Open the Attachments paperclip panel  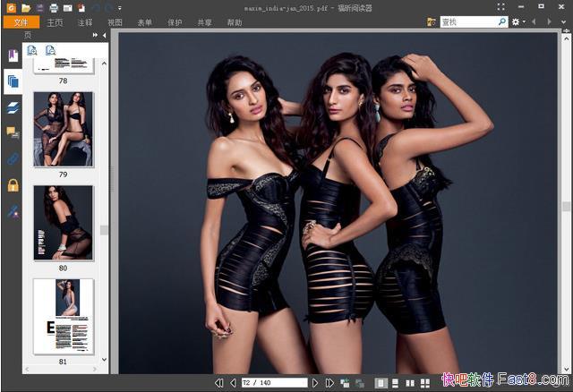pyautogui.click(x=13, y=159)
